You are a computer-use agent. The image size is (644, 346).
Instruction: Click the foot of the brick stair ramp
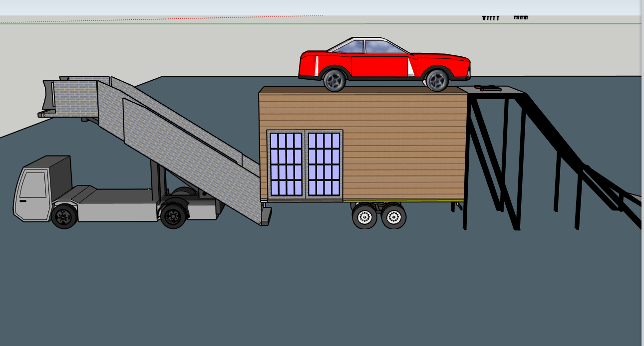[x=266, y=216]
